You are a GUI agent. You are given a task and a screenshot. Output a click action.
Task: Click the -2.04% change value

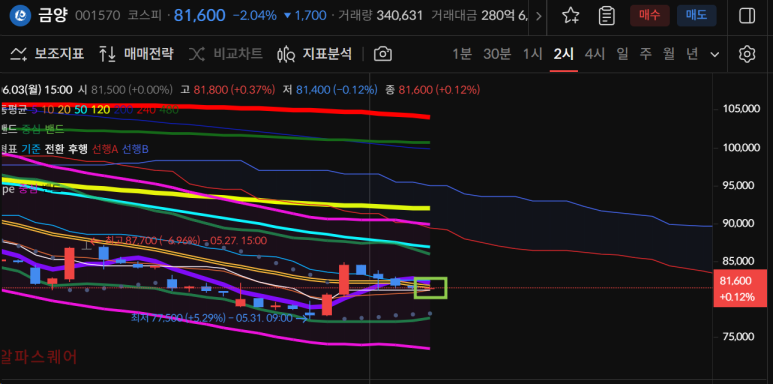pos(254,16)
